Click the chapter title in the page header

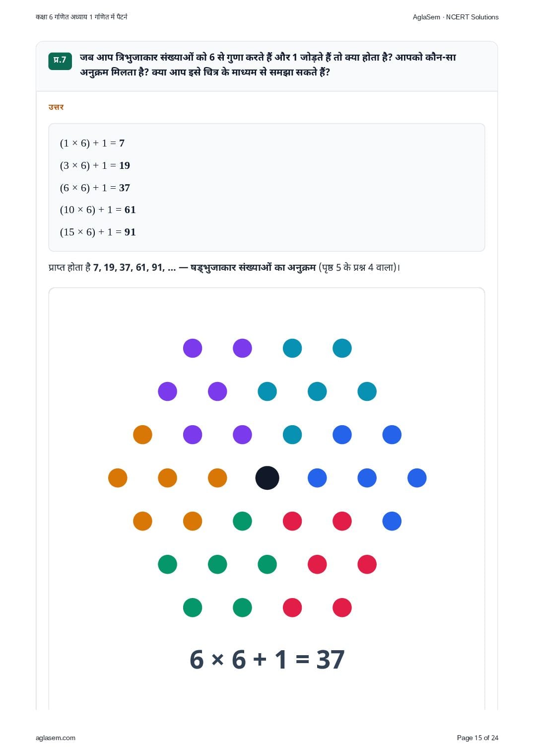(x=81, y=17)
